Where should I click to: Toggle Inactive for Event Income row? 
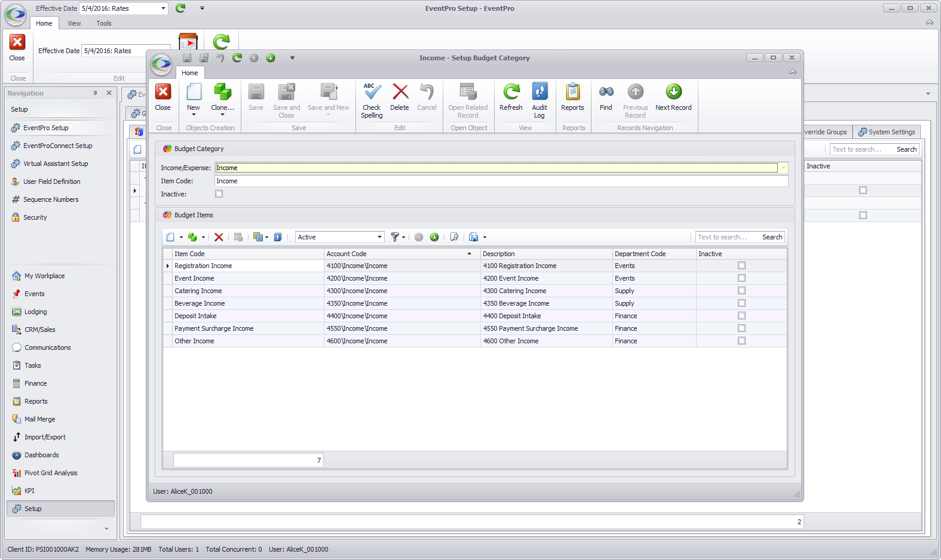click(741, 278)
